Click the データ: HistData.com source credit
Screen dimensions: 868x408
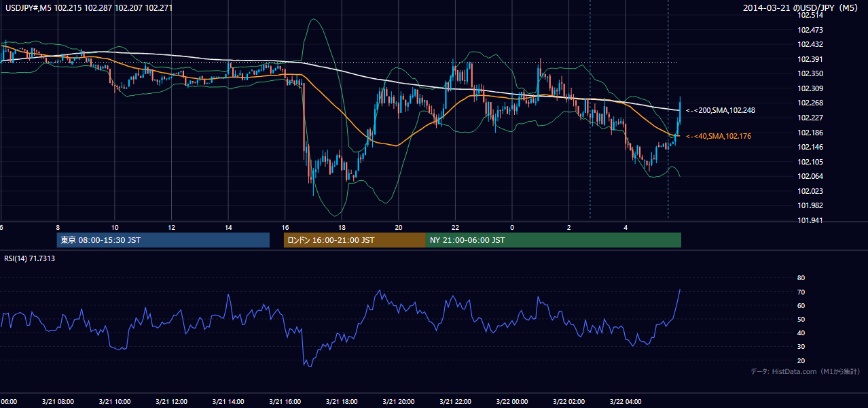click(806, 371)
